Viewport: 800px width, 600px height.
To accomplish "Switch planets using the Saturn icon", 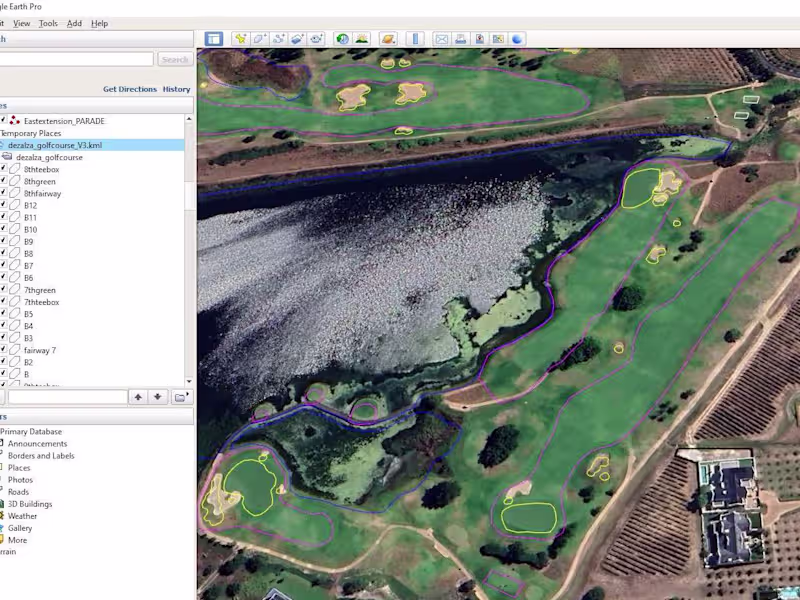I will point(388,39).
